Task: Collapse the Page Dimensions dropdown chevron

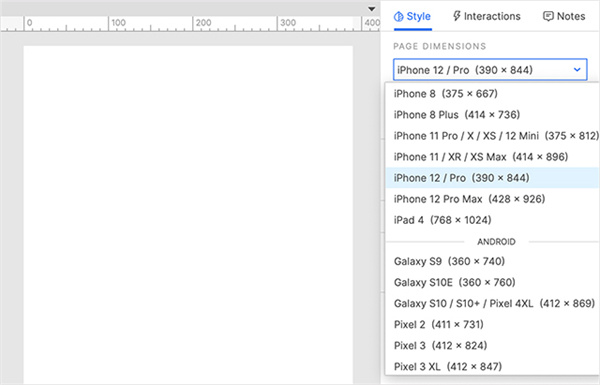Action: pyautogui.click(x=577, y=70)
